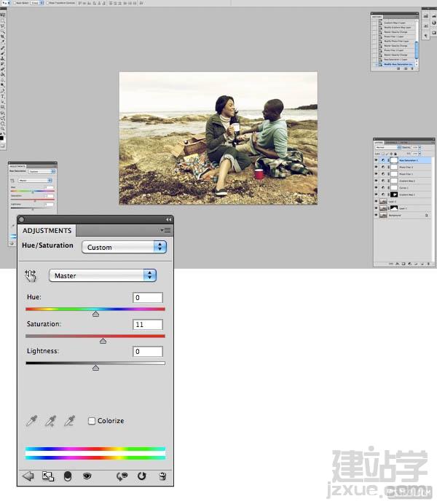This screenshot has height=504, width=437.
Task: Toggle visibility of Photo Filter 2 layer
Action: point(376,167)
